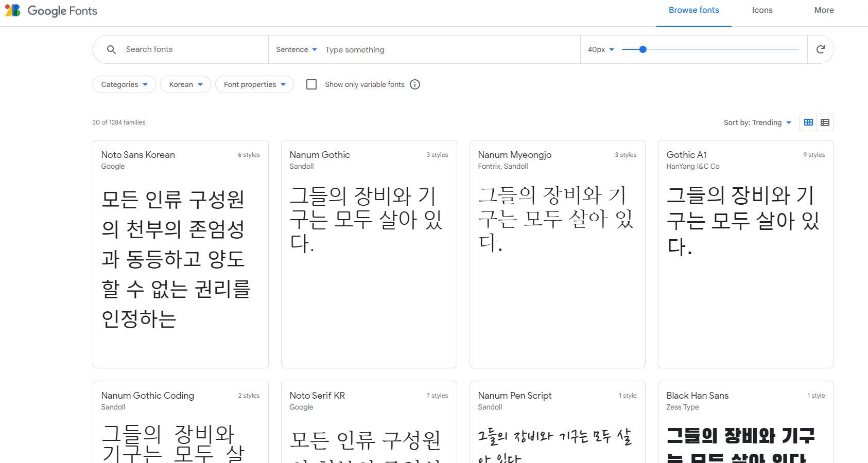The height and width of the screenshot is (463, 868).
Task: Enable Show only variable fonts checkbox
Action: pos(311,84)
